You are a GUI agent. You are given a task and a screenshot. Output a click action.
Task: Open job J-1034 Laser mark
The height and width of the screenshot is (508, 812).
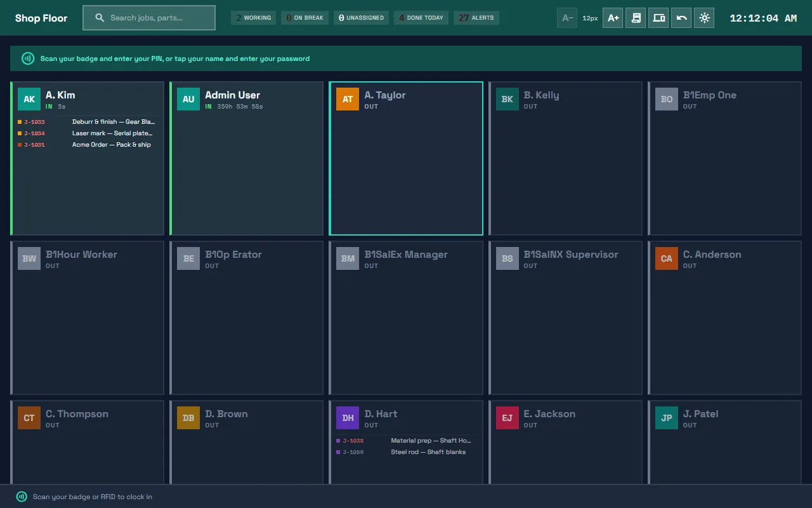(x=87, y=133)
